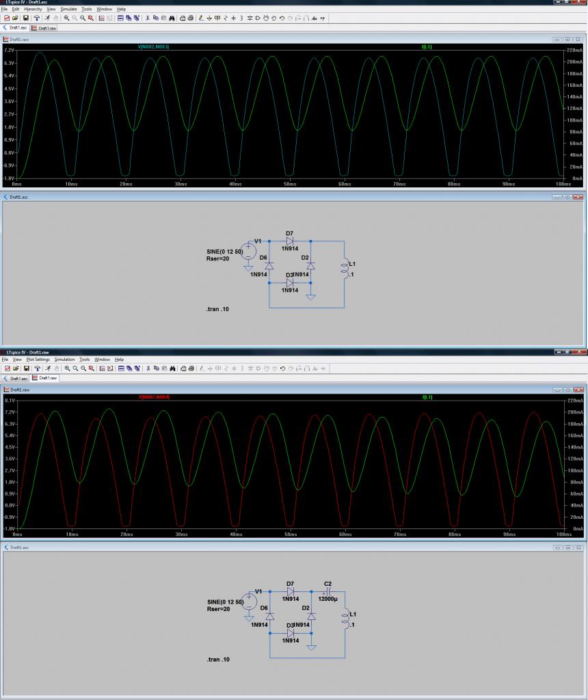The height and width of the screenshot is (700, 588).
Task: Click Undo icon in bottom window toolbar
Action: 283,368
